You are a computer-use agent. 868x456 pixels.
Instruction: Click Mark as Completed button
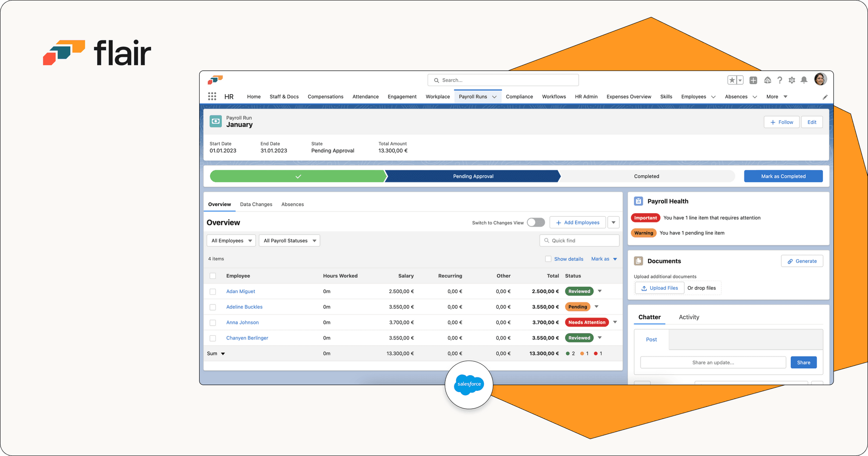[783, 176]
